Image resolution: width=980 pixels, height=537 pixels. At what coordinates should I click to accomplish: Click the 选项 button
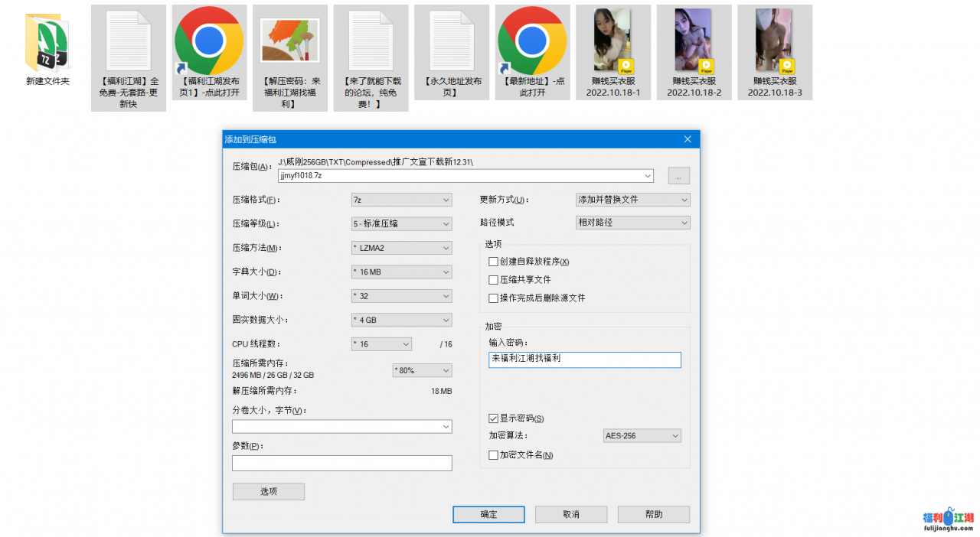268,492
